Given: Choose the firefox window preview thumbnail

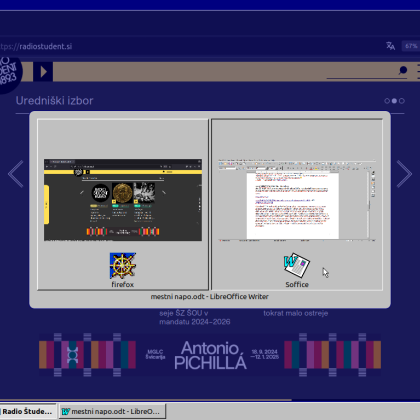Looking at the screenshot, I should coord(123,200).
